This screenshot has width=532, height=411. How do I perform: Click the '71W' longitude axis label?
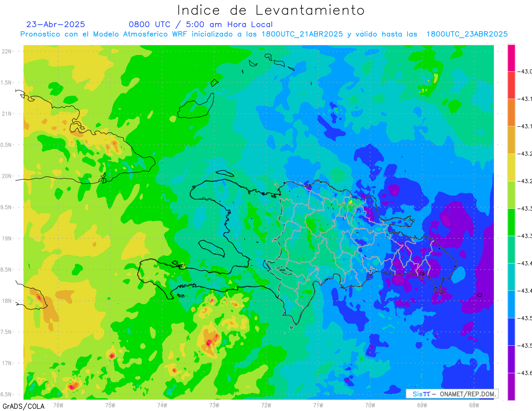pyautogui.click(x=318, y=404)
